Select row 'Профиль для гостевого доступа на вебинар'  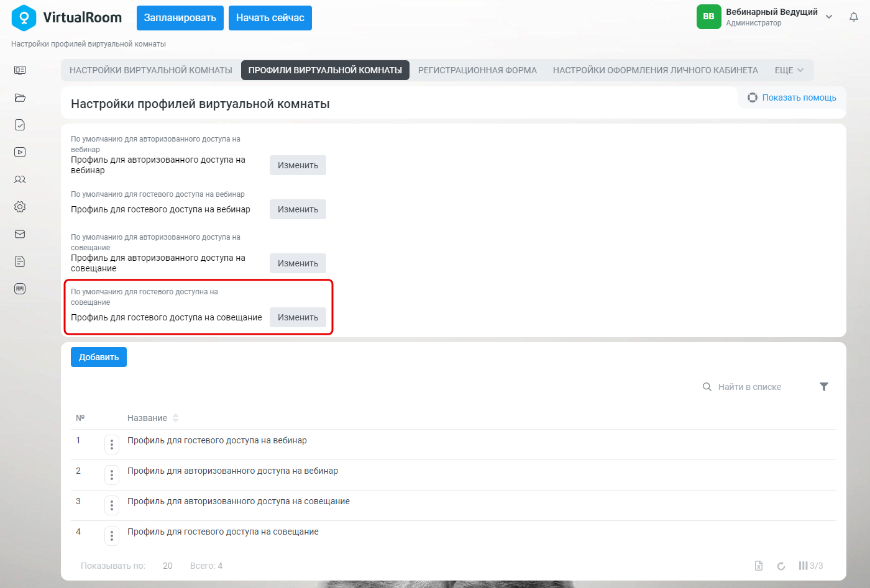[x=454, y=444]
